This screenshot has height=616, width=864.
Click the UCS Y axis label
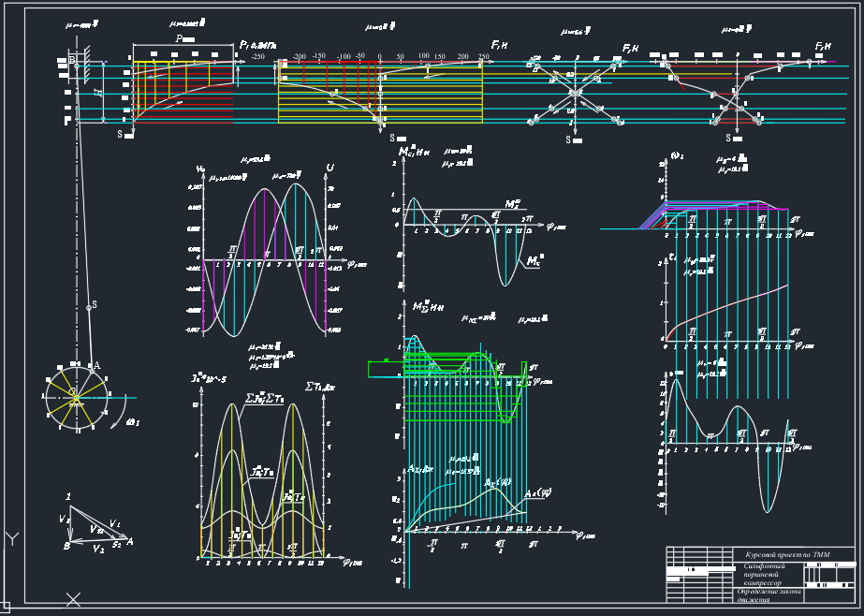(11, 539)
